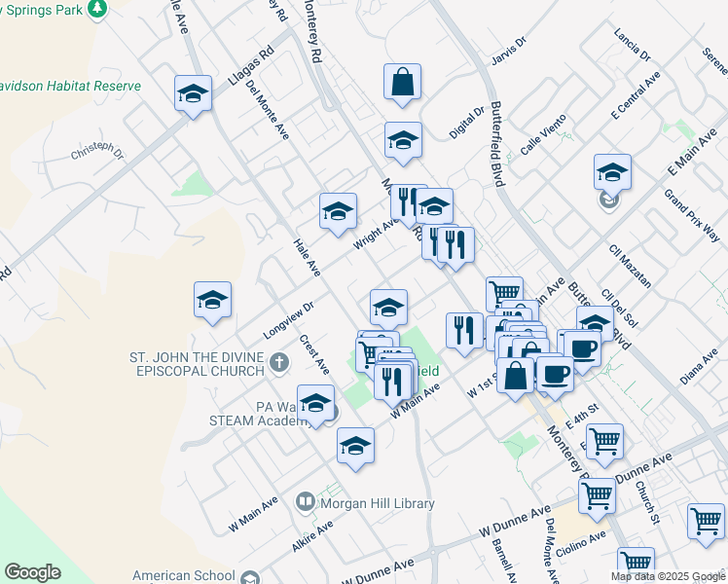Open the grocery cart marker north of downtown cluster
The height and width of the screenshot is (584, 728).
pyautogui.click(x=505, y=292)
